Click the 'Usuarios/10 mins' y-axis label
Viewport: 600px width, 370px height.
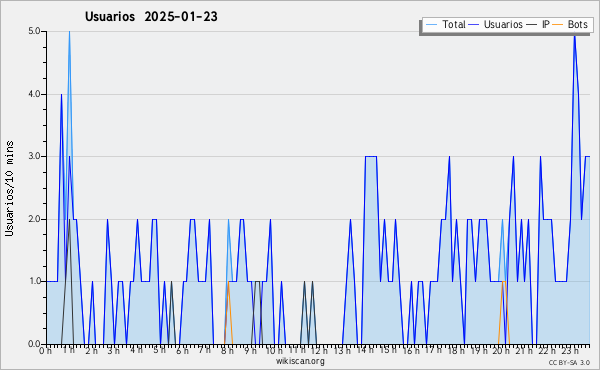click(x=9, y=188)
